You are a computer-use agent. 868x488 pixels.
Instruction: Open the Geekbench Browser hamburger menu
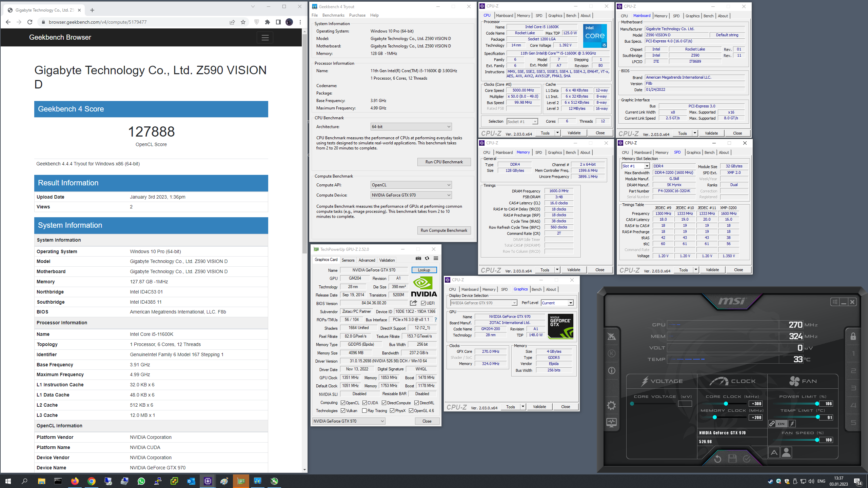pyautogui.click(x=265, y=38)
